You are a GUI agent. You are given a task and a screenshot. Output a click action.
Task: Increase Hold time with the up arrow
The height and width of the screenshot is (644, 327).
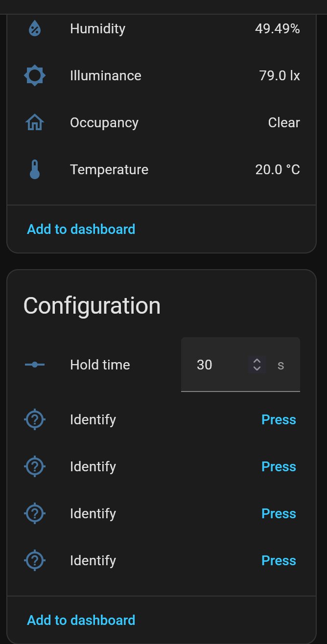click(x=257, y=361)
